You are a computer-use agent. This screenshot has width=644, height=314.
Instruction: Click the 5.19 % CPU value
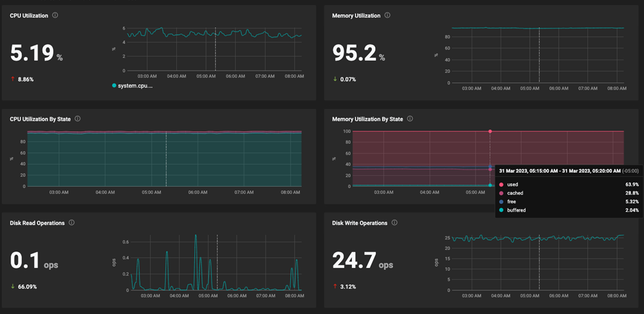(36, 53)
